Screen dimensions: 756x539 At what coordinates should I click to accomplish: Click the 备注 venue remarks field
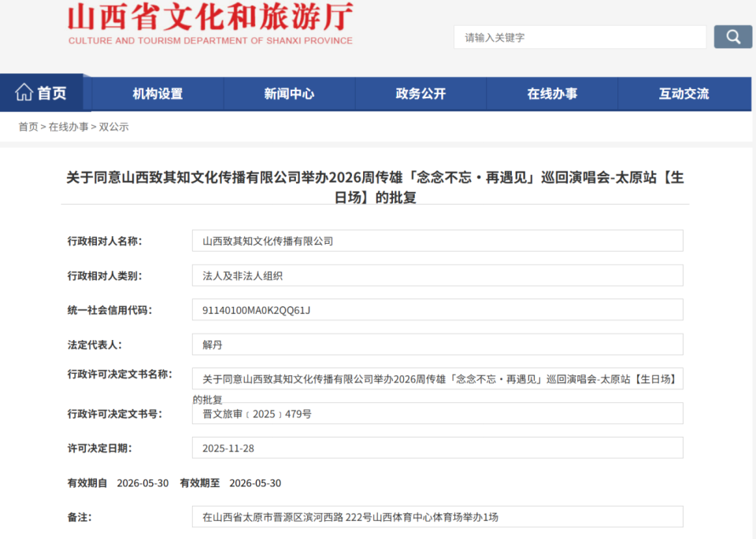pos(438,517)
